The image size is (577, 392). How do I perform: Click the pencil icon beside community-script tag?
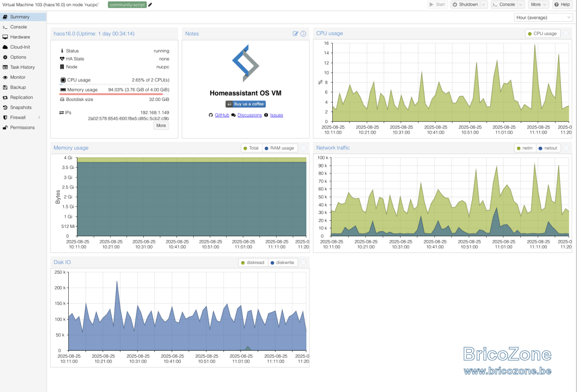pyautogui.click(x=150, y=5)
